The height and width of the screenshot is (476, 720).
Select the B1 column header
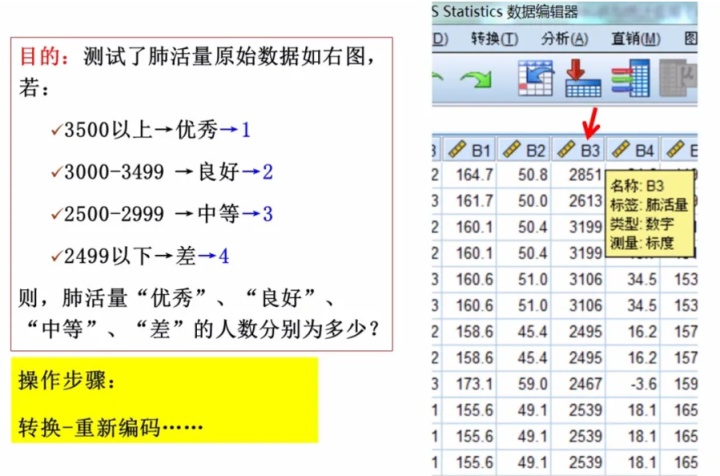point(469,150)
